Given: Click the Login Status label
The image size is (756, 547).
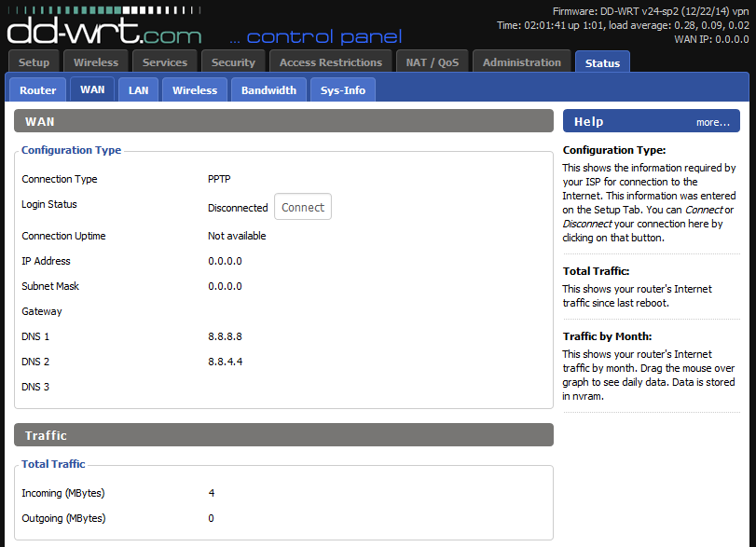Looking at the screenshot, I should tap(49, 204).
